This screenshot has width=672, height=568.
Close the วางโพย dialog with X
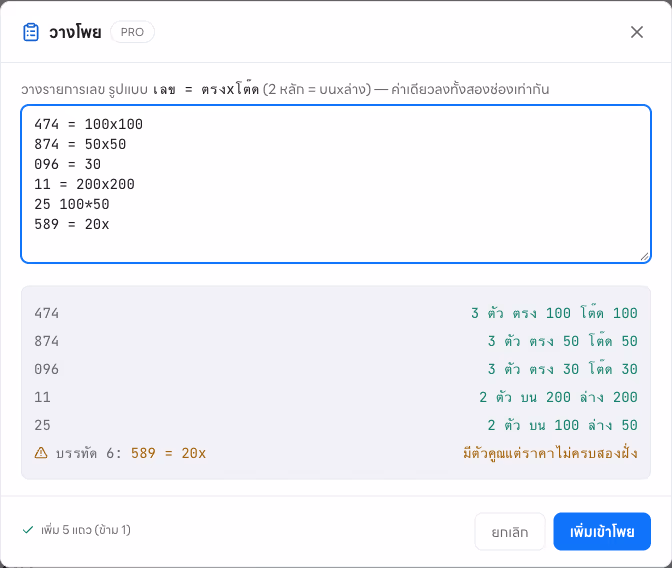636,32
